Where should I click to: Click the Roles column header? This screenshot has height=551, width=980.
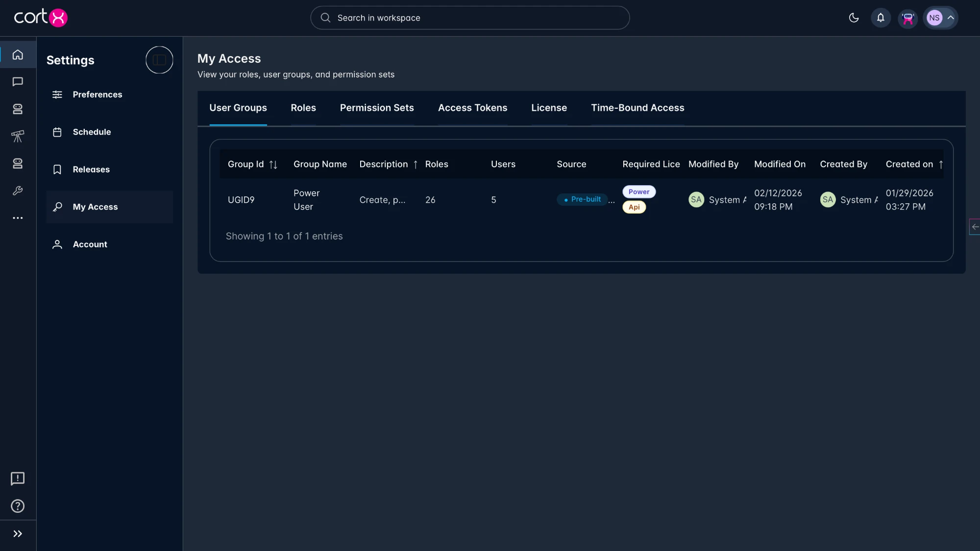point(437,164)
